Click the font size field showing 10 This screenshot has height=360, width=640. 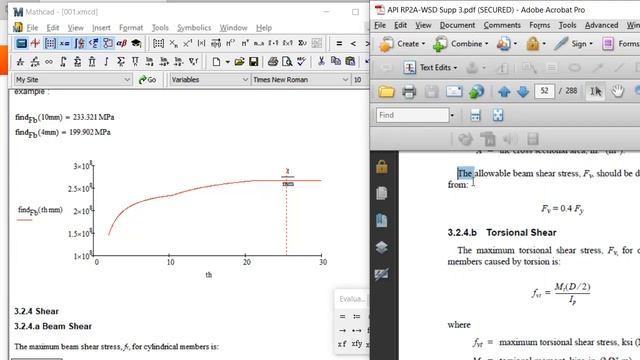point(359,80)
